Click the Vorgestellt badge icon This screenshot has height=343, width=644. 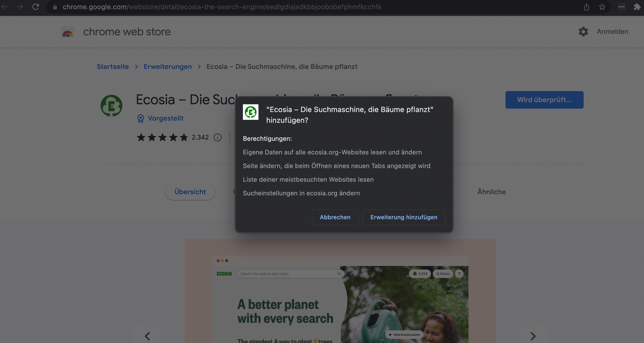coord(140,119)
